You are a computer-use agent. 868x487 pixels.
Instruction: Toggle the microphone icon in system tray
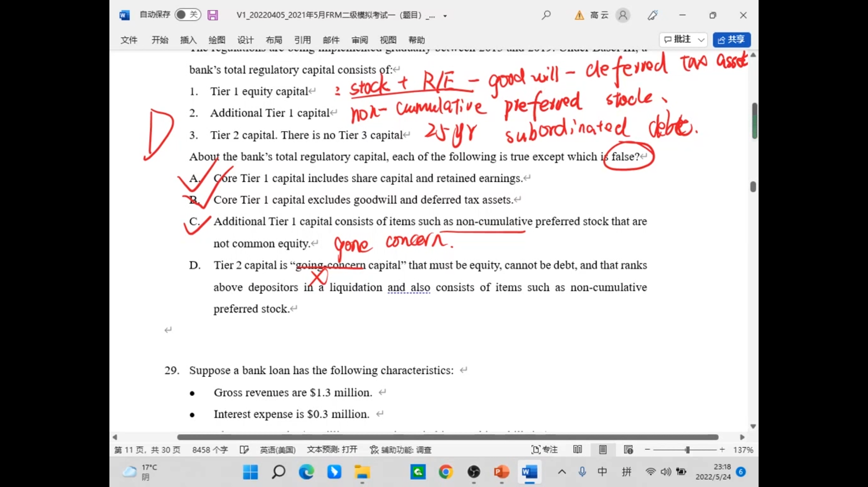pyautogui.click(x=582, y=472)
